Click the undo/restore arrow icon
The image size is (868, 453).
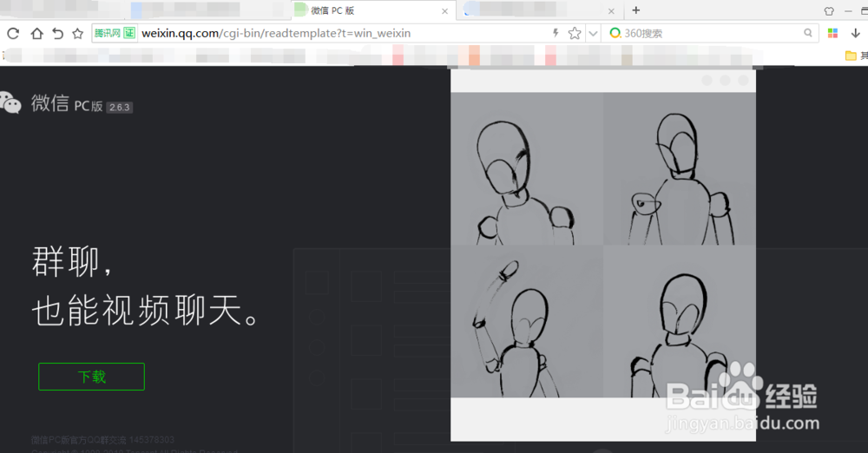(57, 33)
